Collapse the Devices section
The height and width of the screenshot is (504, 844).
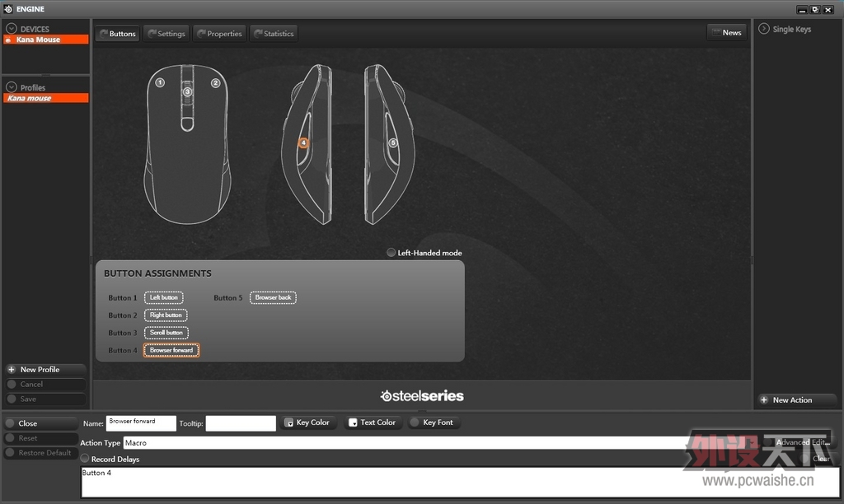point(12,29)
